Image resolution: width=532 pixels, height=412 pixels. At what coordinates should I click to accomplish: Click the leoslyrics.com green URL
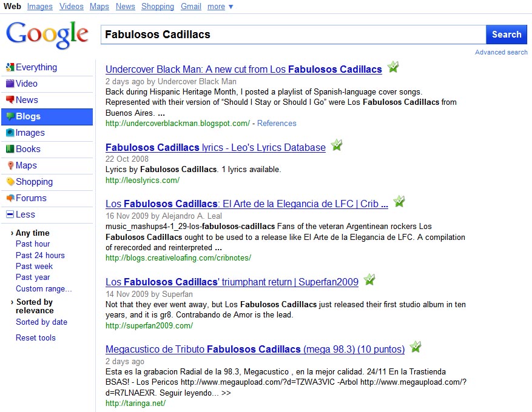tap(143, 181)
